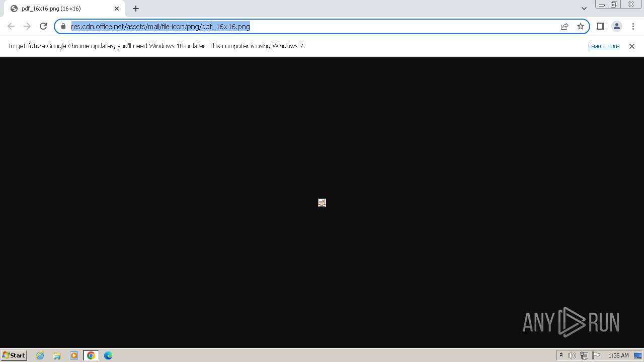Show hidden system tray icons
This screenshot has height=362, width=644.
561,355
